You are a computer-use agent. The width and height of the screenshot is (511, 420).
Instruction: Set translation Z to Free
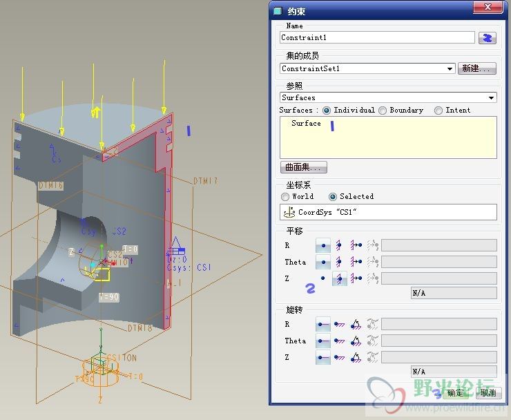click(323, 278)
